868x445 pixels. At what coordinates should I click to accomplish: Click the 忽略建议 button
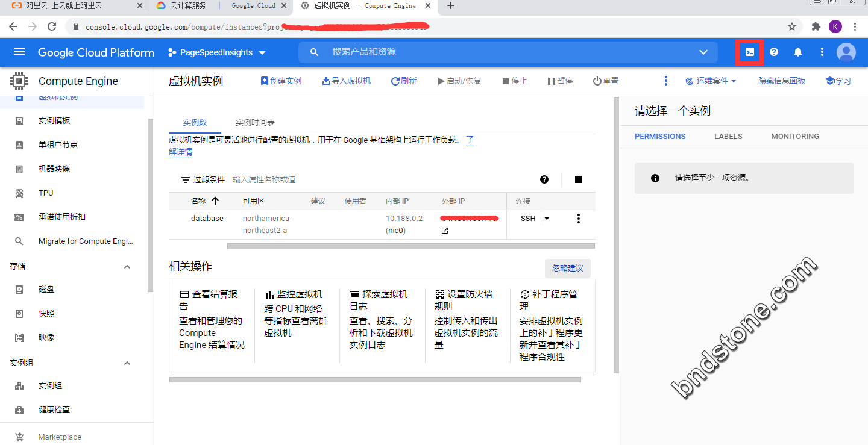pos(568,268)
